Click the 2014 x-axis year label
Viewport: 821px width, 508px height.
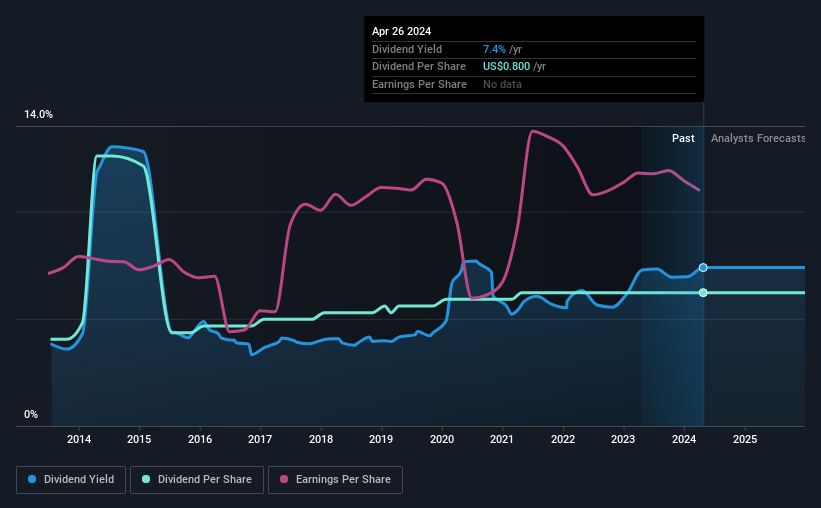(79, 439)
